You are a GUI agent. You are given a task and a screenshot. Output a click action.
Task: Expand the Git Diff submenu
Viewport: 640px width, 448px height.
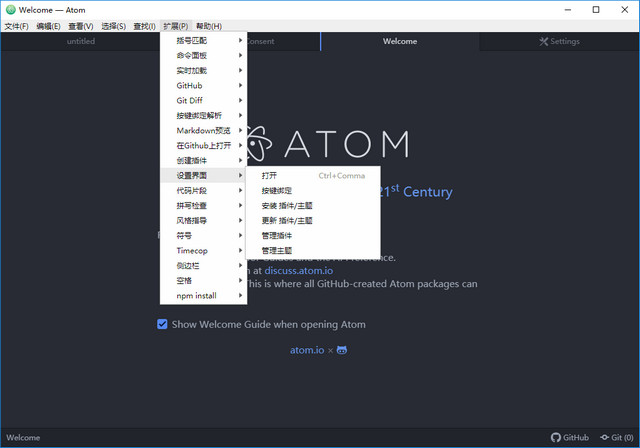[204, 100]
